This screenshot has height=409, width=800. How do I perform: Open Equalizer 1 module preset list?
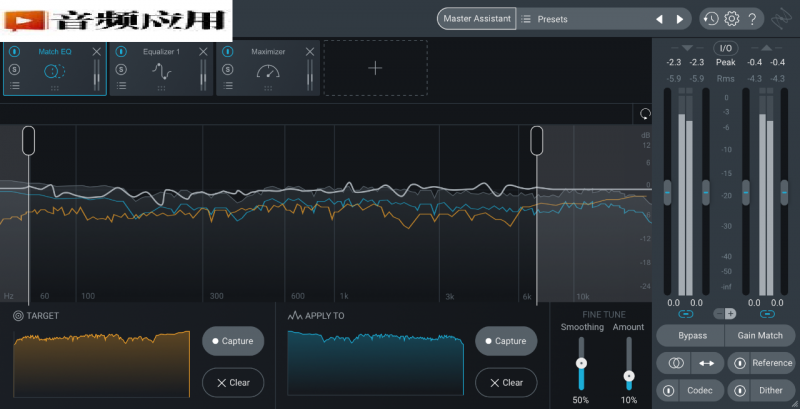click(x=121, y=86)
